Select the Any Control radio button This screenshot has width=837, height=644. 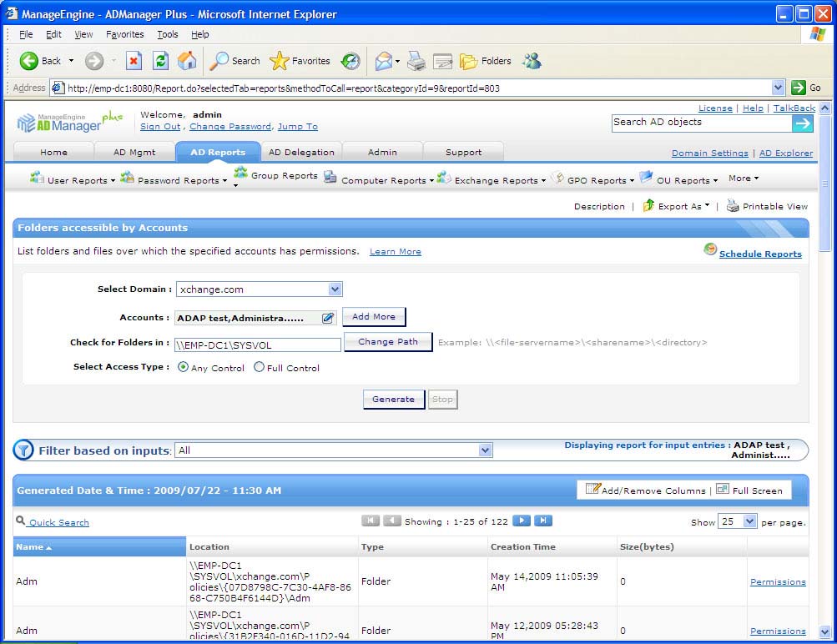click(183, 367)
